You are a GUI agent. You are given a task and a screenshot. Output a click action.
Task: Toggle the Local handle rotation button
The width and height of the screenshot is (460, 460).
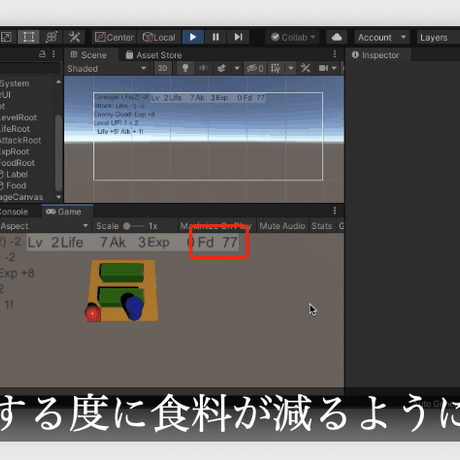tap(159, 37)
